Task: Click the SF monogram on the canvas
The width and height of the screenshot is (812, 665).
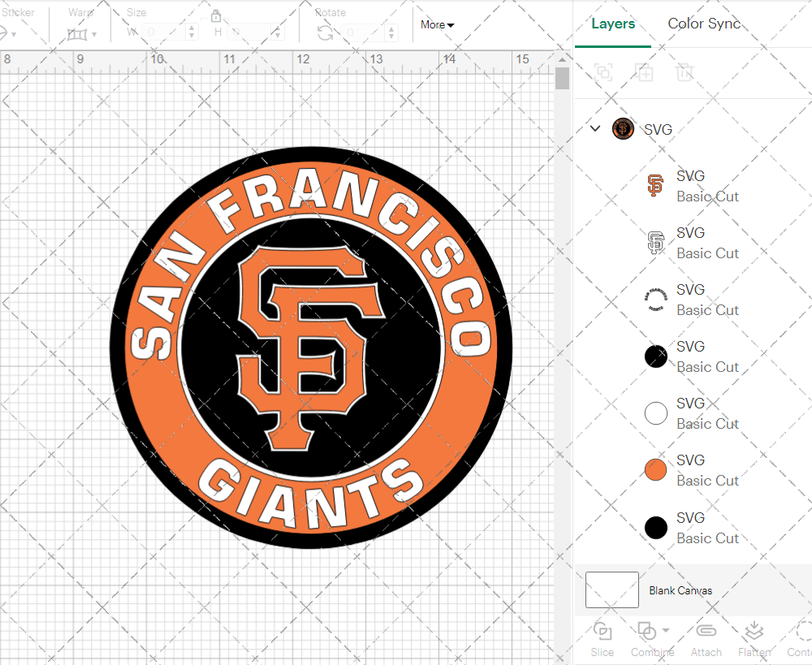Action: pyautogui.click(x=310, y=347)
